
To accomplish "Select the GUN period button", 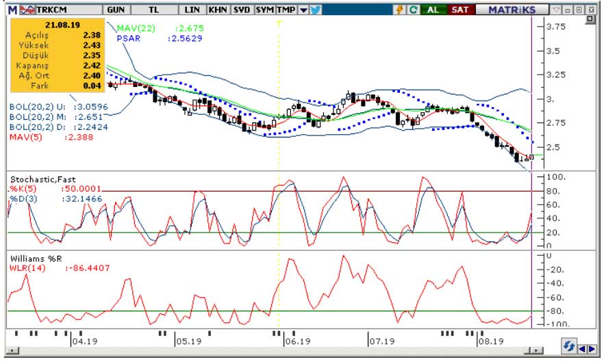I will [x=116, y=10].
